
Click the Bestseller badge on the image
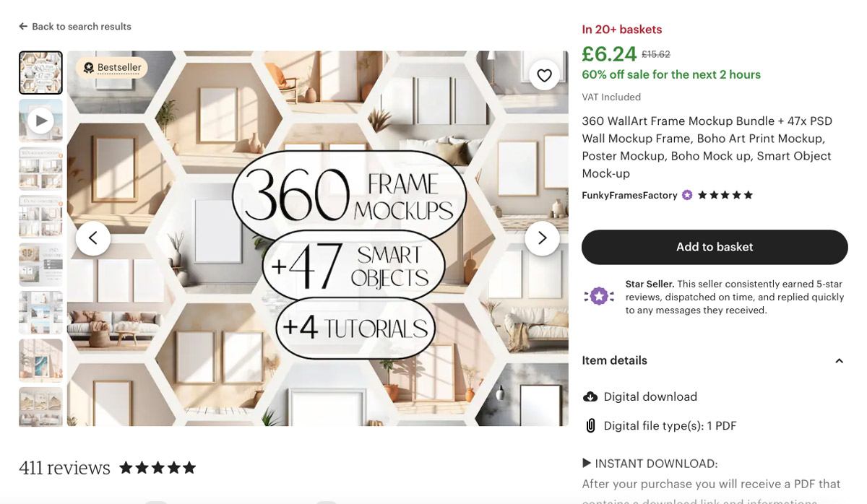pyautogui.click(x=111, y=67)
